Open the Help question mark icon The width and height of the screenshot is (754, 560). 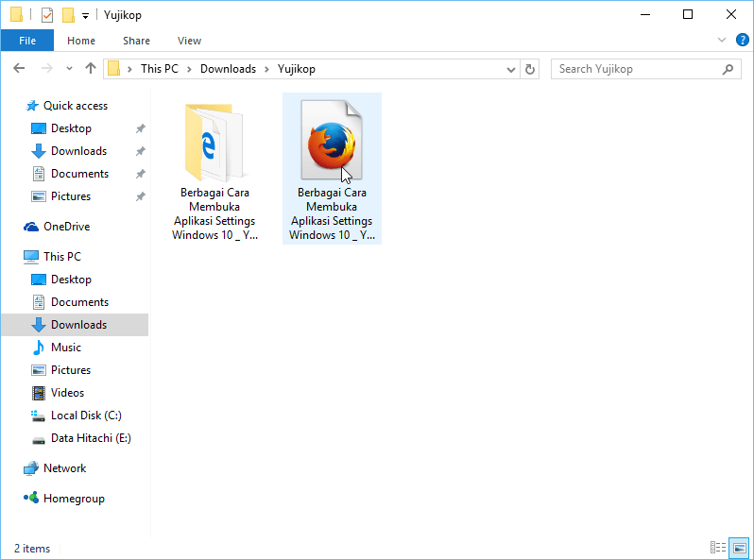tap(742, 40)
